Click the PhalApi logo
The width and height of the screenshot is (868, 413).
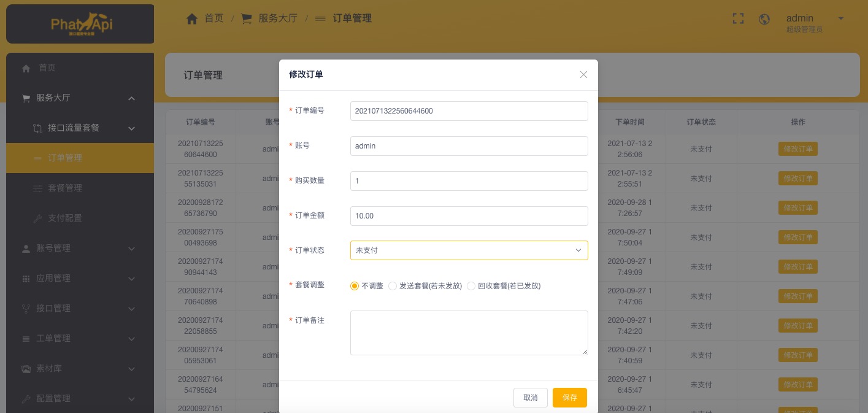(x=80, y=25)
